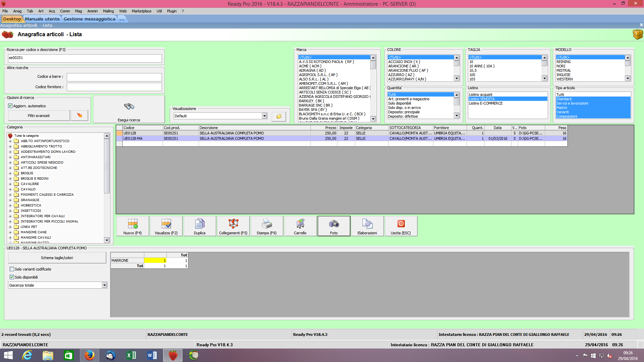Expand MANGIME CANE category

pos(10,232)
